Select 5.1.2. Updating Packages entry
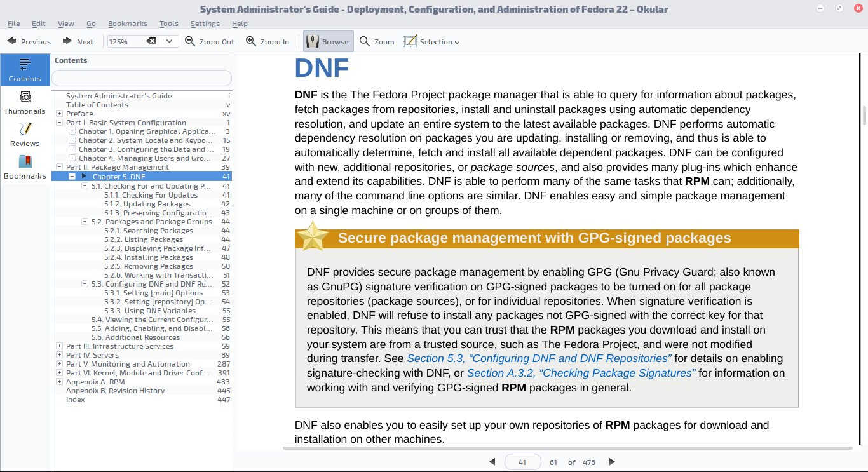This screenshot has width=868, height=472. tap(147, 204)
